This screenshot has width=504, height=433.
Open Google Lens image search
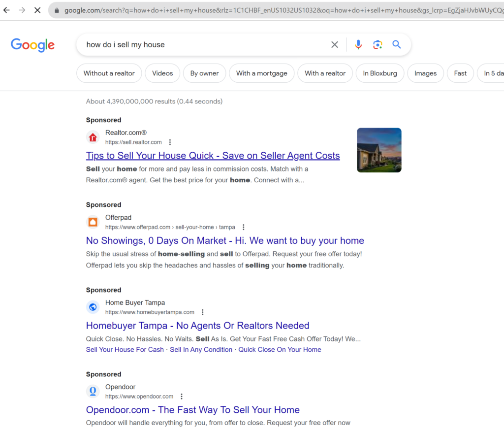tap(378, 45)
